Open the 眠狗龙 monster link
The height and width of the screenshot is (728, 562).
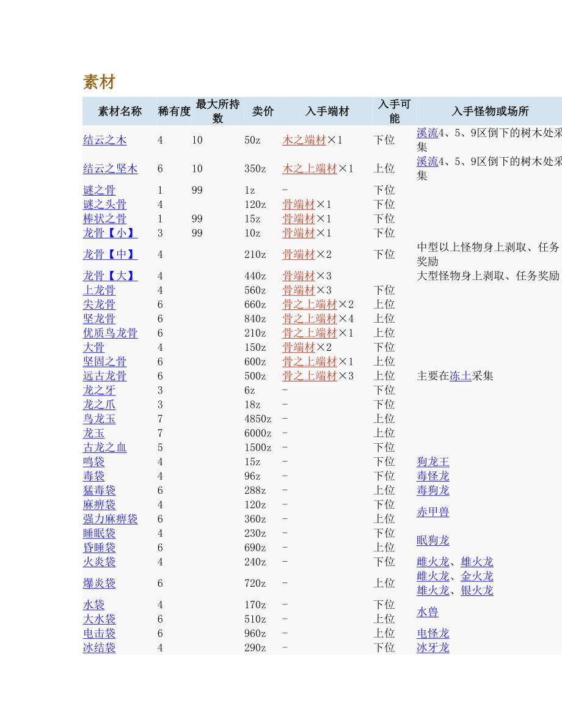tap(432, 540)
